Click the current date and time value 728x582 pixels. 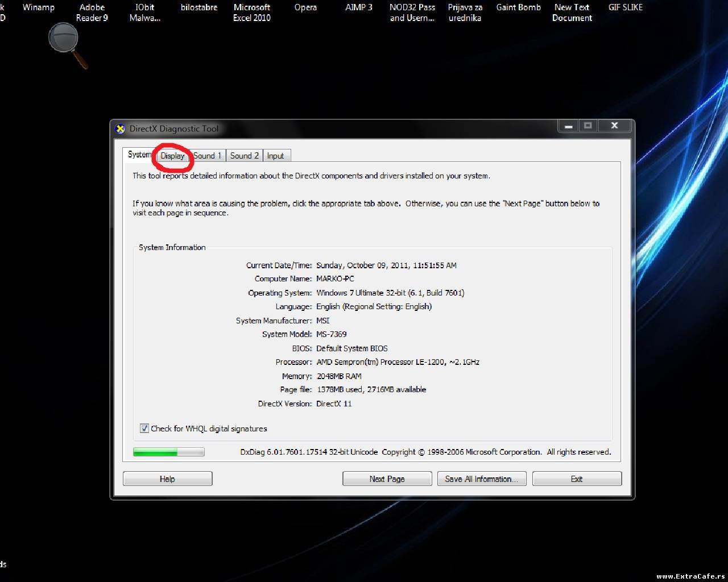386,265
